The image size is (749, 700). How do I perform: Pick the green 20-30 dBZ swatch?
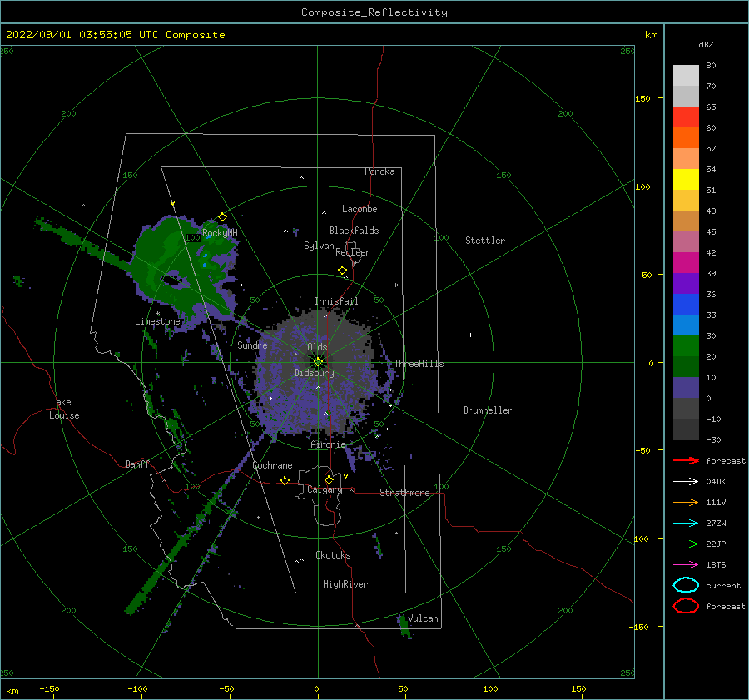coord(686,346)
